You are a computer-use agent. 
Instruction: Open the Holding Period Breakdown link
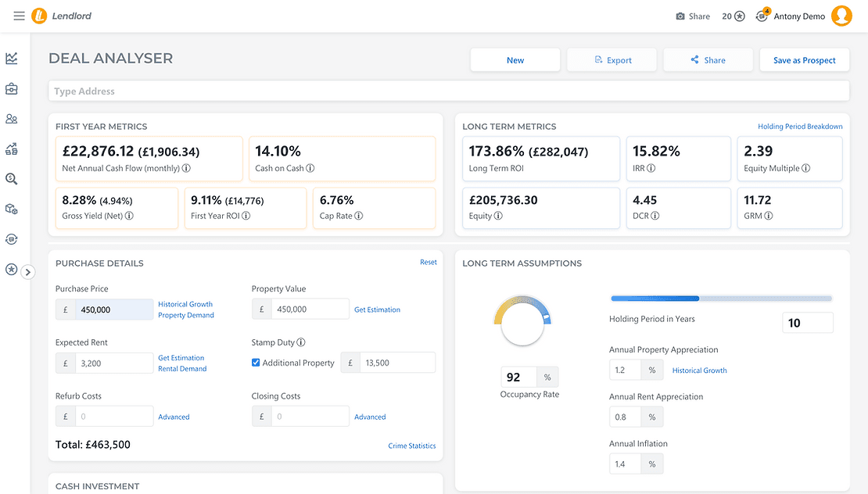[800, 127]
